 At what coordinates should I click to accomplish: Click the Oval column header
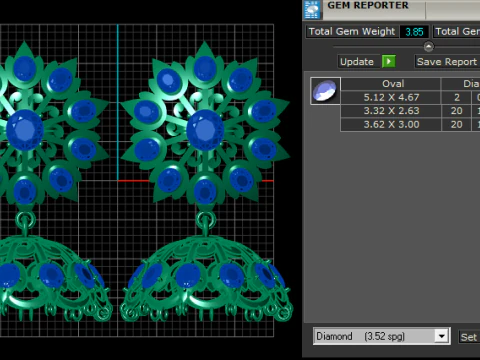(x=391, y=84)
